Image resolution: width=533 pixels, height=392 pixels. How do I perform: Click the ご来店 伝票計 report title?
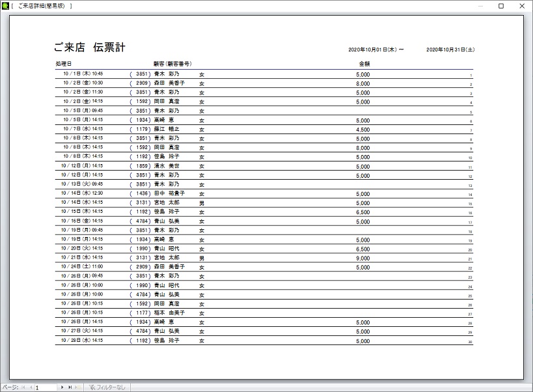[90, 48]
